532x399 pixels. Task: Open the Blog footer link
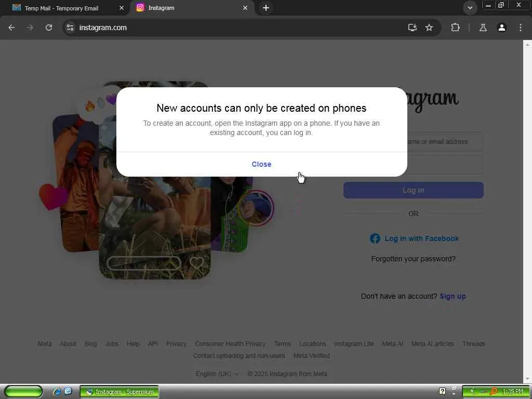coord(90,344)
